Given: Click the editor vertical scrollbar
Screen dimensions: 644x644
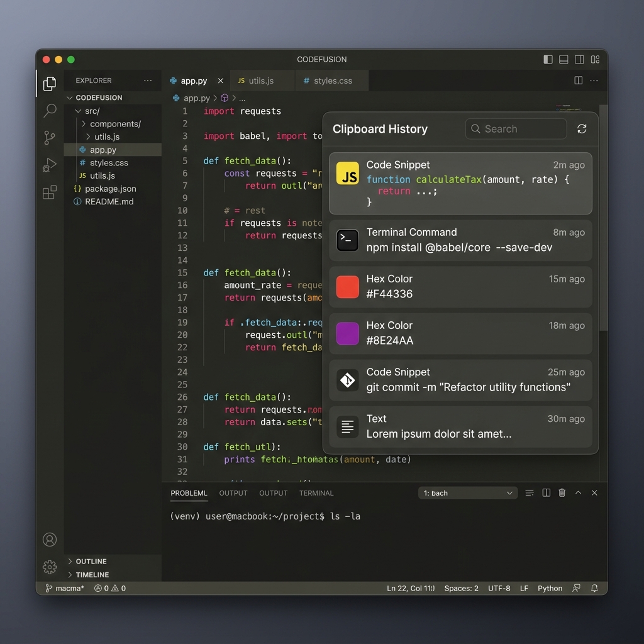Looking at the screenshot, I should point(603,218).
